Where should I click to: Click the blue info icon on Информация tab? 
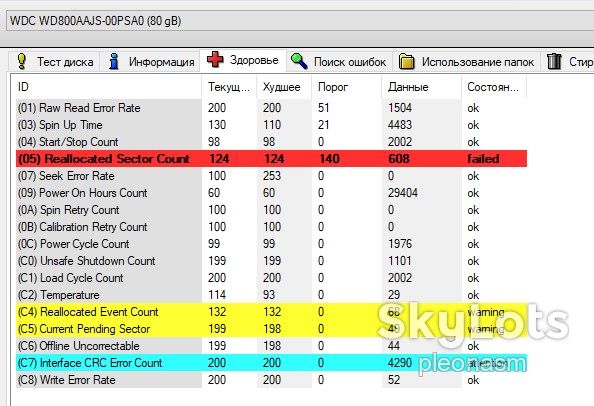pos(113,61)
